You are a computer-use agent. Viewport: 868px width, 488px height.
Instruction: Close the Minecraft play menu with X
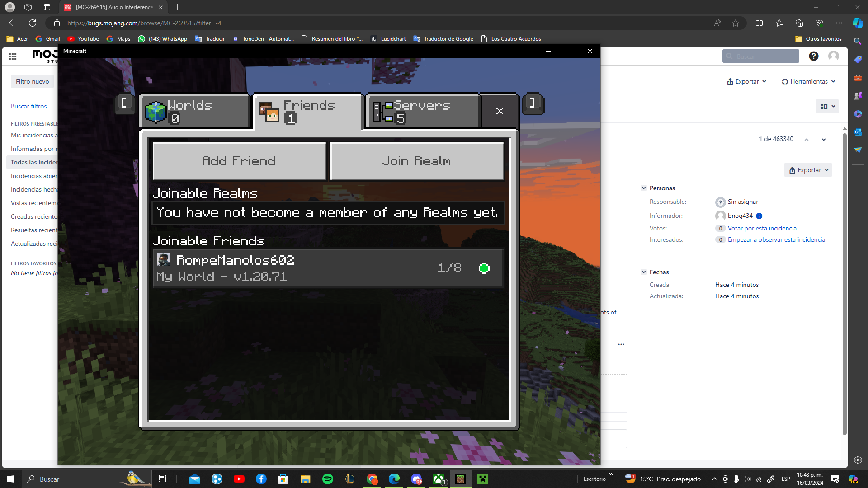(x=500, y=111)
